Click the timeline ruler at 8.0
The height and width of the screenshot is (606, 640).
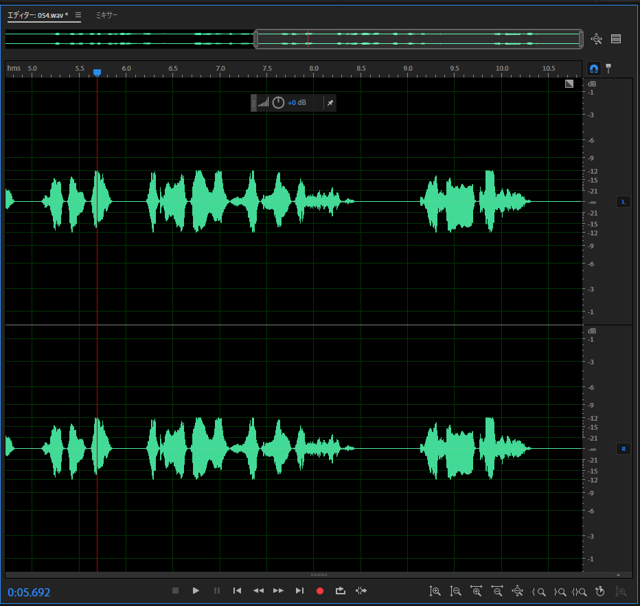tap(313, 69)
